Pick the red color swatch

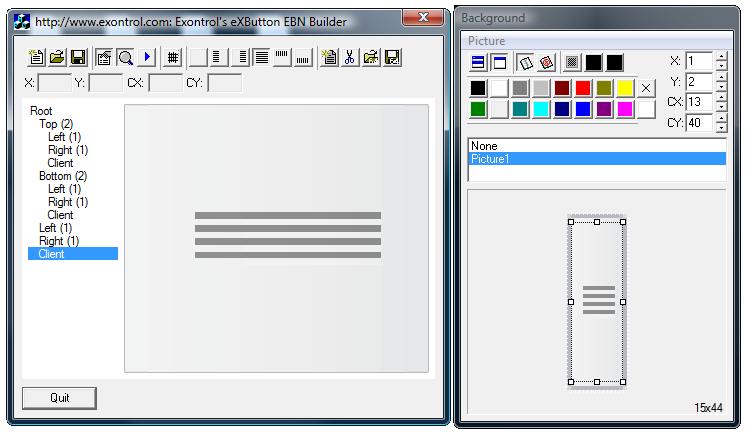click(x=583, y=88)
